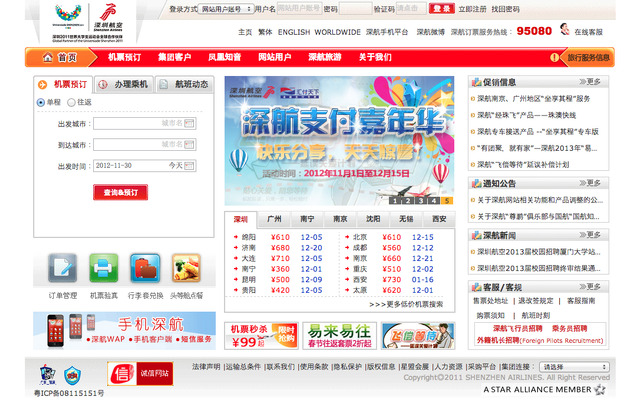Click the 找回密码 recover password link

pyautogui.click(x=505, y=9)
